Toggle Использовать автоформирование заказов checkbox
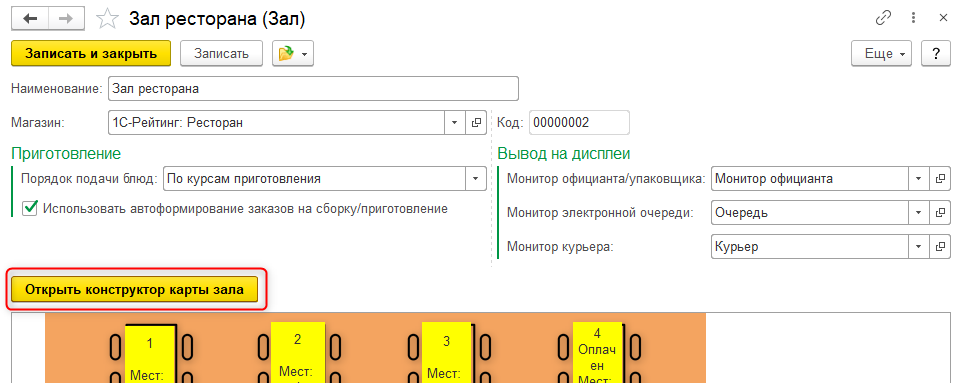Viewport: 964px width, 383px height. (x=29, y=208)
